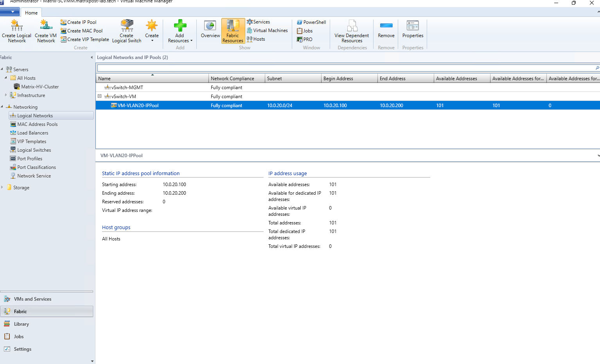Open the Jobs window from the ribbon

coord(305,31)
